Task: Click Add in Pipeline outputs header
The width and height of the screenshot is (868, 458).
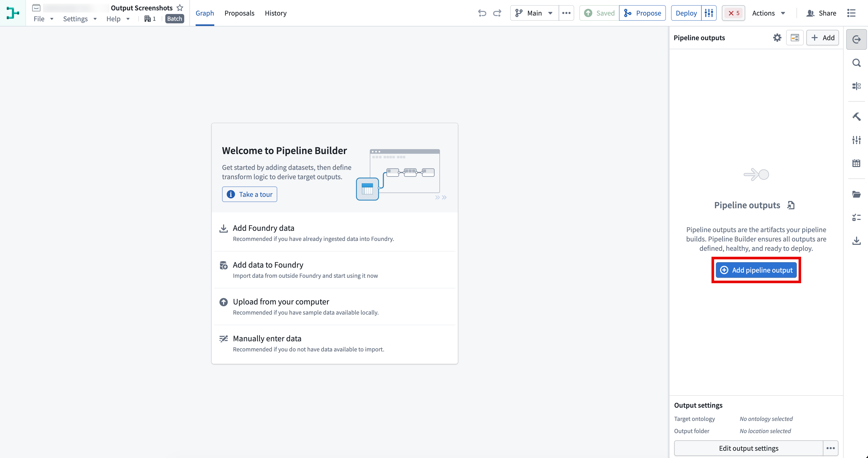Action: click(x=822, y=38)
